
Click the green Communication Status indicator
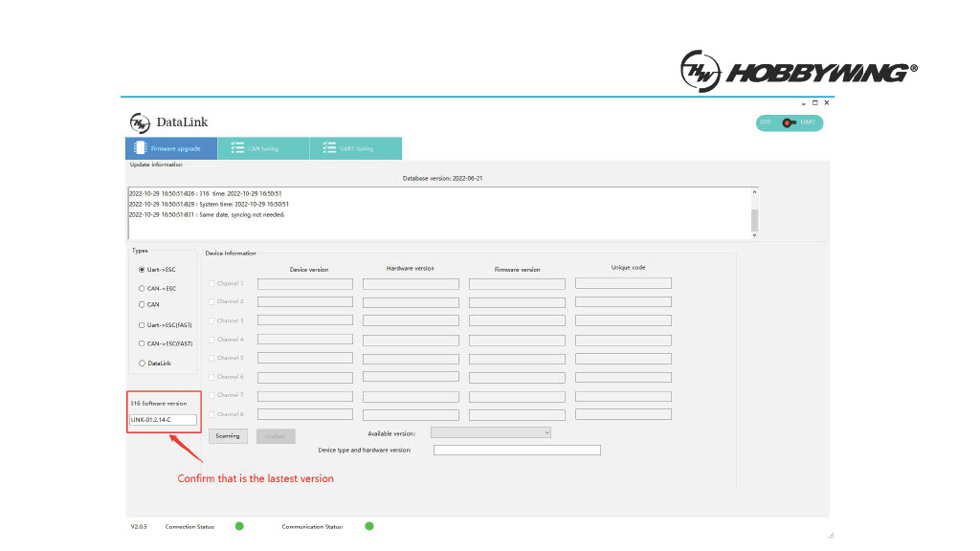pos(369,526)
